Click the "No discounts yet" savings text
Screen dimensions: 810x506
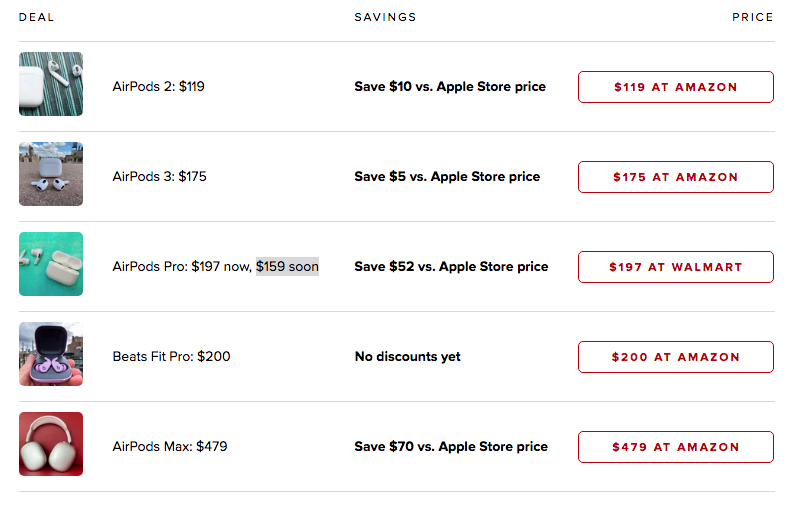[x=407, y=357]
